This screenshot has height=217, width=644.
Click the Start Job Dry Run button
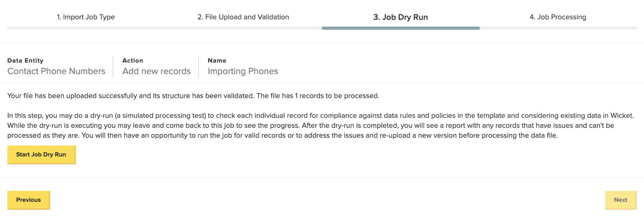(x=41, y=155)
